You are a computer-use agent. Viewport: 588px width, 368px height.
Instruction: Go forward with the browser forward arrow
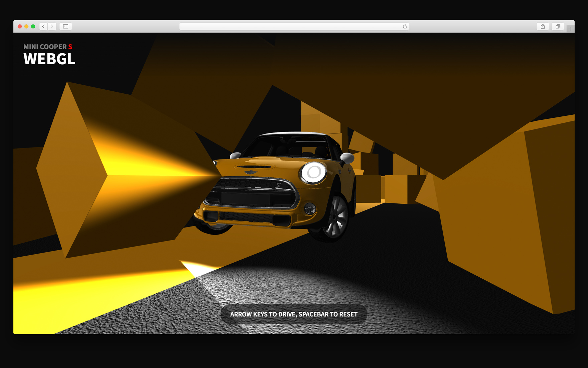(x=52, y=26)
